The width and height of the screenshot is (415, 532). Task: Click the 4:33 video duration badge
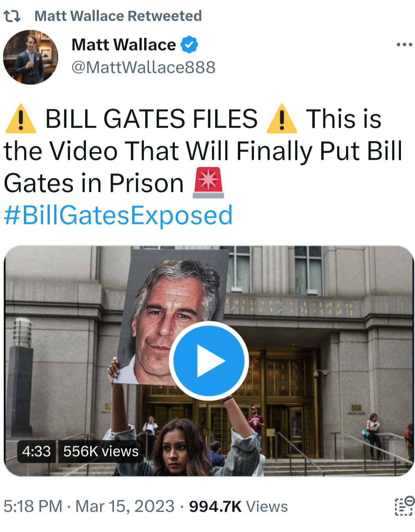pos(36,451)
